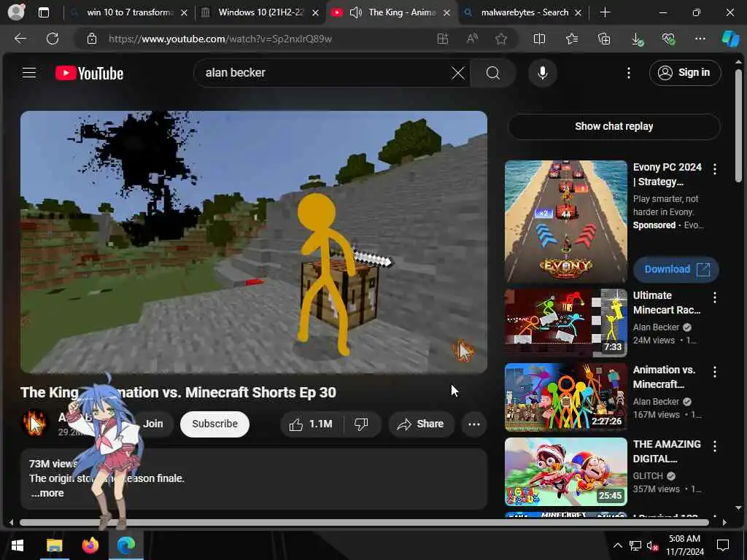Open the YouTube hamburger guide menu

29,73
